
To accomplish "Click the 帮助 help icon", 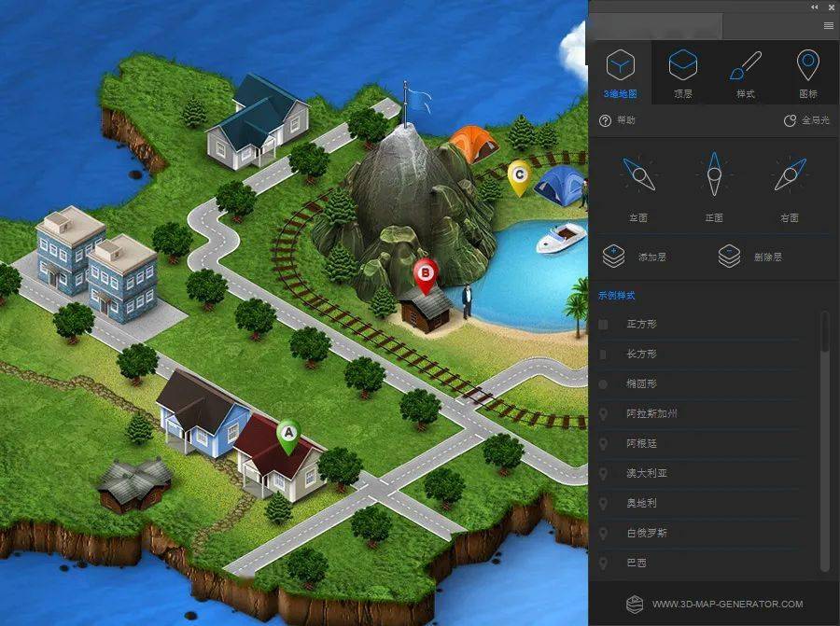I will pyautogui.click(x=605, y=120).
